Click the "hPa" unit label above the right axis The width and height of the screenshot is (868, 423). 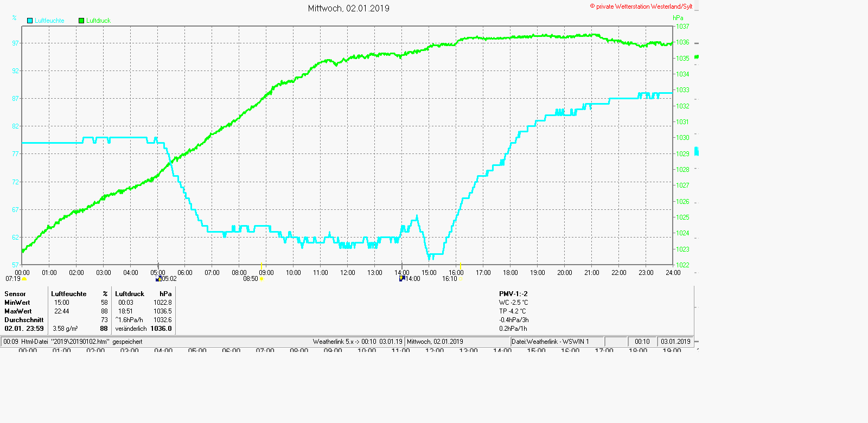point(678,18)
